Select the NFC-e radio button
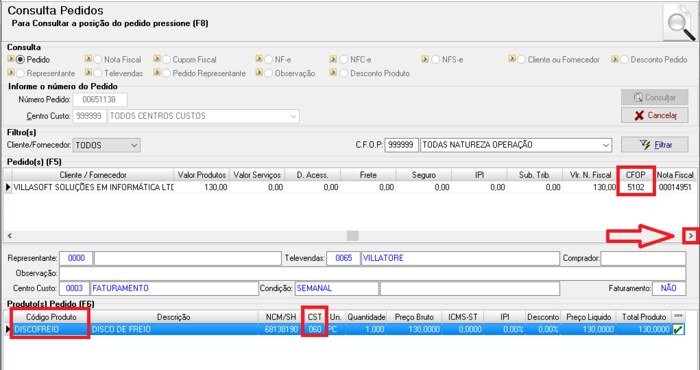Viewport: 700px width, 370px height. pos(344,59)
